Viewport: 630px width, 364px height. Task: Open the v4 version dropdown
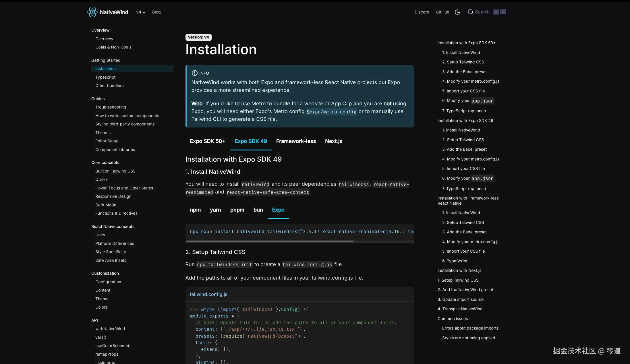(x=140, y=12)
